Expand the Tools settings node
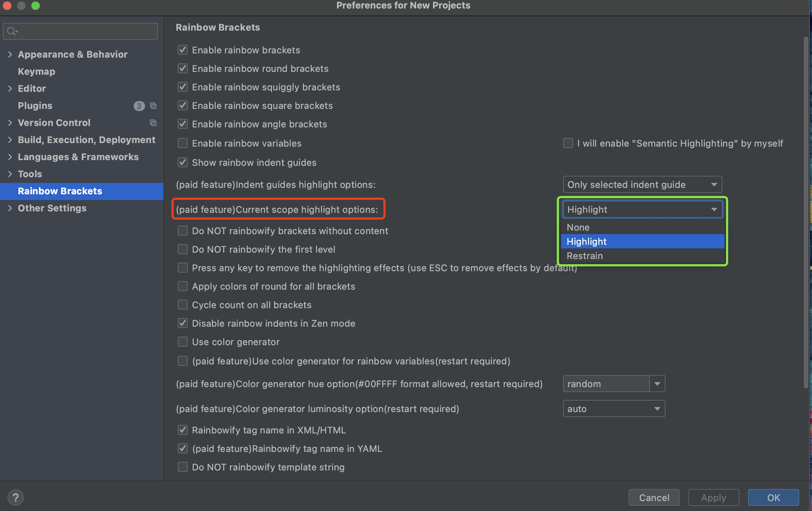The width and height of the screenshot is (812, 511). point(10,174)
